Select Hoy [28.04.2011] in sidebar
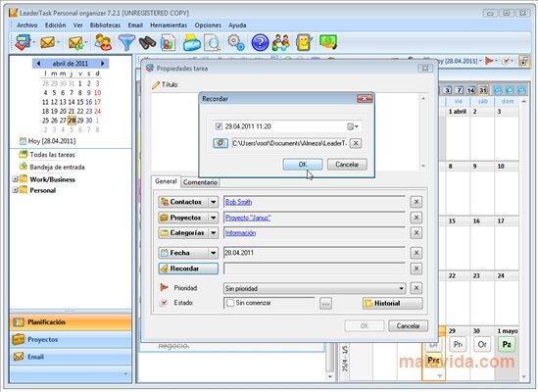This screenshot has height=392, width=538. point(52,141)
